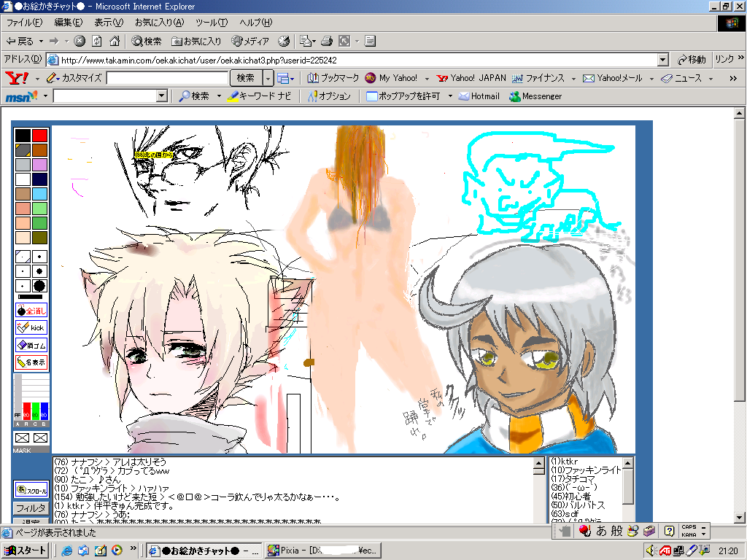
Task: Click the キーワード ナビ button
Action: click(x=259, y=96)
